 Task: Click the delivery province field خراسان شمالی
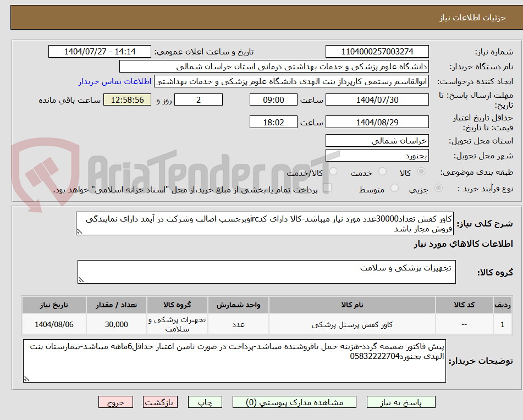pyautogui.click(x=377, y=141)
